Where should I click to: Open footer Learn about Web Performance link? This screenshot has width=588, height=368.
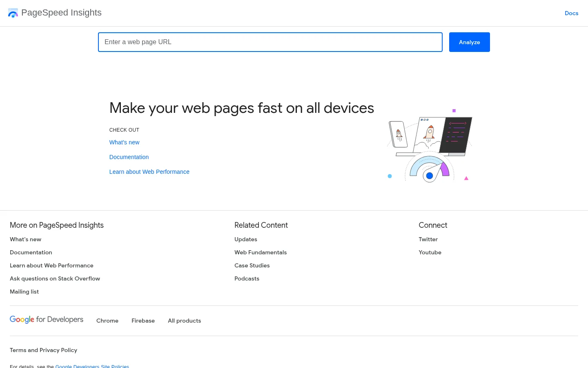51,265
